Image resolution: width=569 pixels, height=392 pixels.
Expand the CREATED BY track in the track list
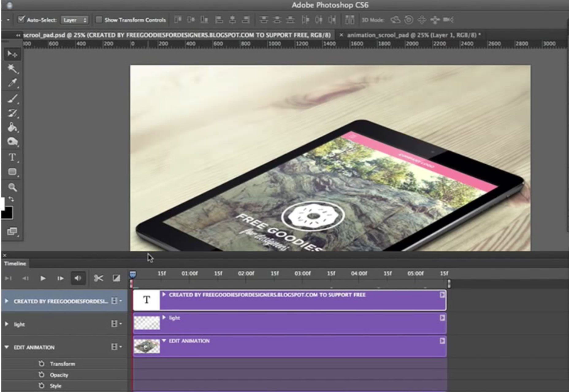pyautogui.click(x=6, y=301)
